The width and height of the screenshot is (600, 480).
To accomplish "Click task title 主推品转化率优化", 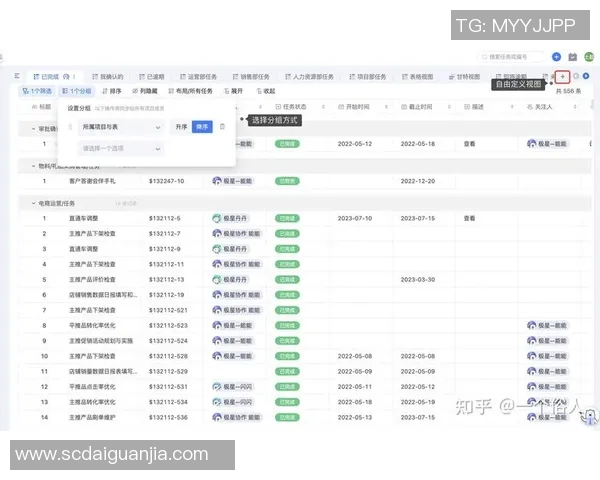I will tap(92, 402).
